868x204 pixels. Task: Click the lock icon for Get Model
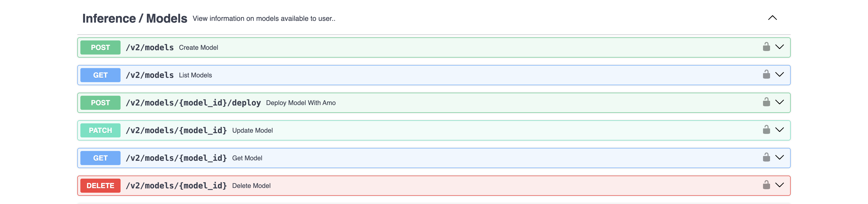[x=766, y=158]
